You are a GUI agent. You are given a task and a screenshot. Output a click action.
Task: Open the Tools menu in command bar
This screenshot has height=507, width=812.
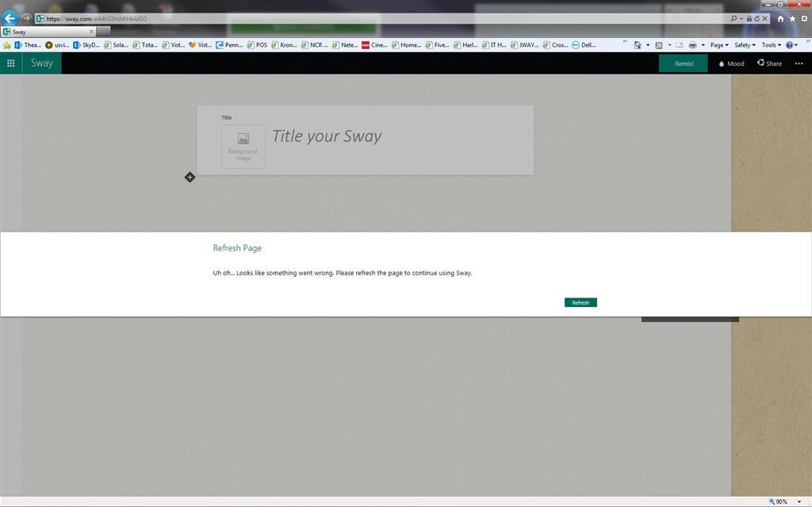(771, 45)
